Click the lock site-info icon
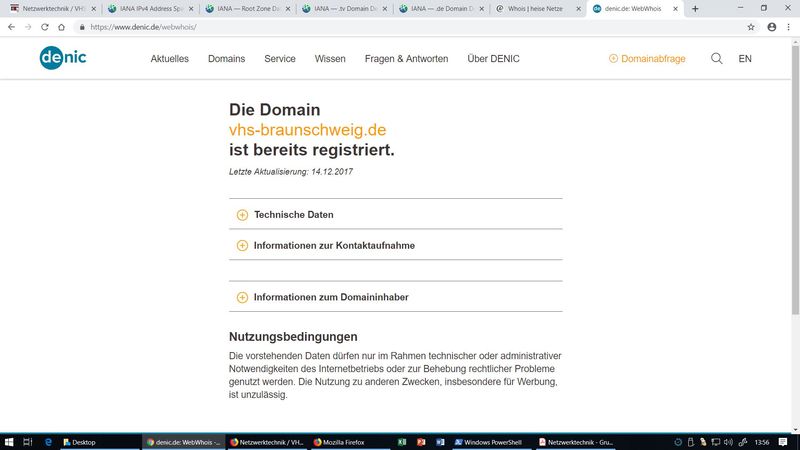 click(x=82, y=27)
